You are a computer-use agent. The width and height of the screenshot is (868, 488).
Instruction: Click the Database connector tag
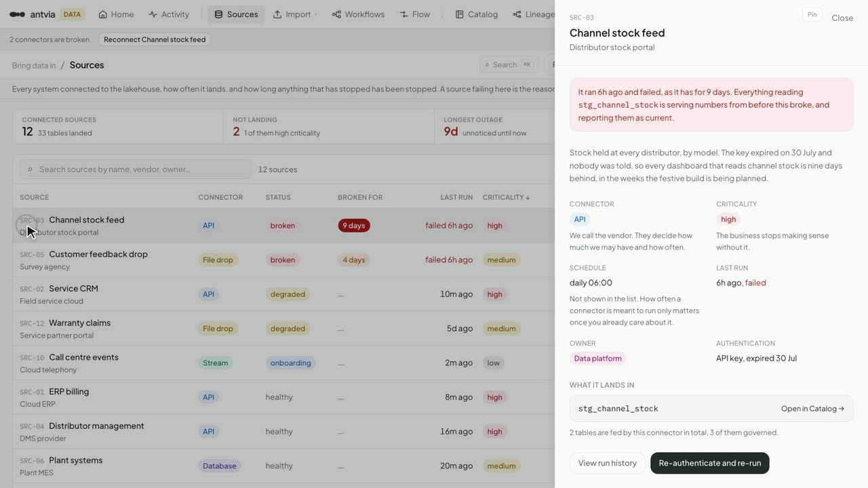click(220, 466)
